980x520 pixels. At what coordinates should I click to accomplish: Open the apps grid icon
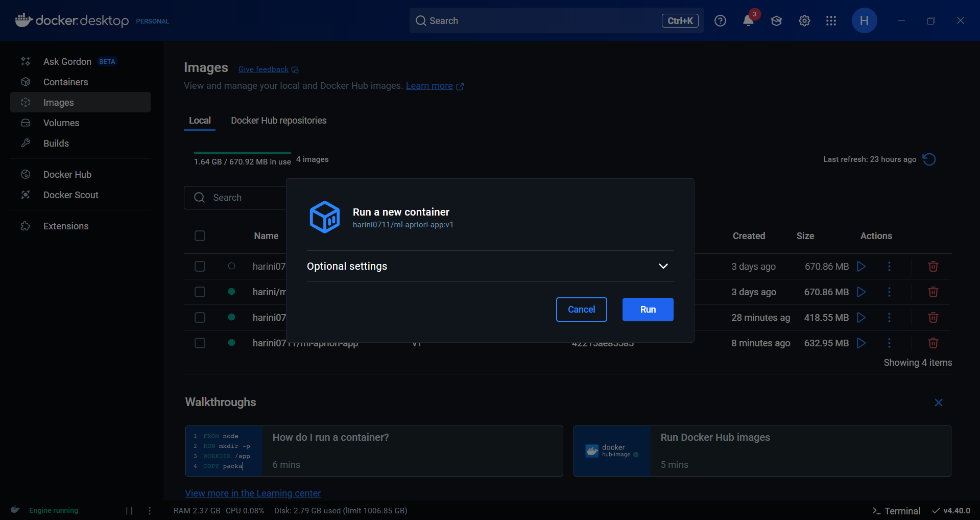click(831, 20)
